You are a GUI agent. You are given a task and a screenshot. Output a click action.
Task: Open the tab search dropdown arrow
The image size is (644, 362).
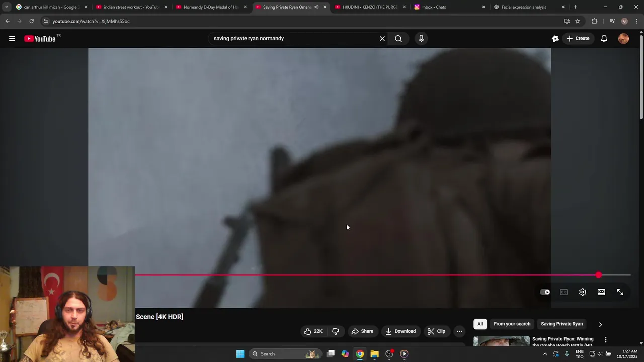click(7, 7)
